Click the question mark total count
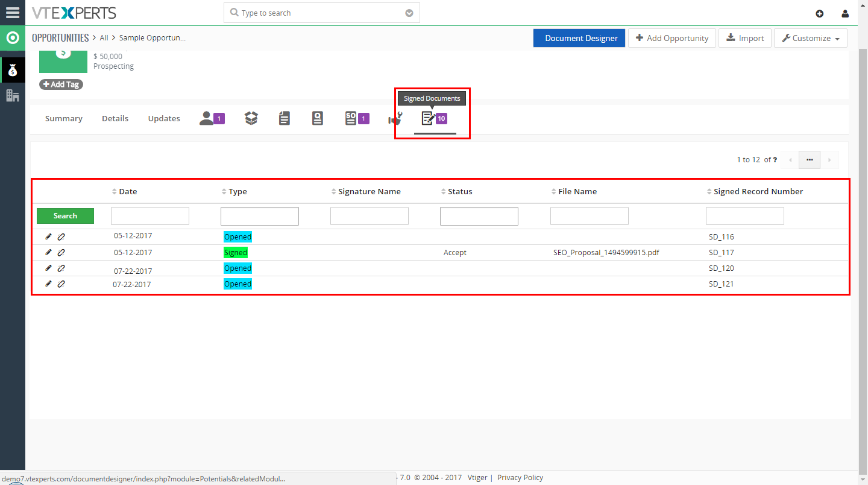The image size is (868, 485). point(775,160)
